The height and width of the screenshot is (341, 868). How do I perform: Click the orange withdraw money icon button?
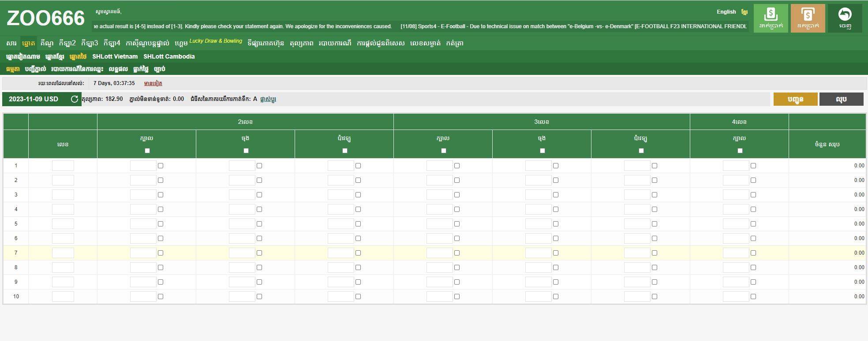pos(808,18)
